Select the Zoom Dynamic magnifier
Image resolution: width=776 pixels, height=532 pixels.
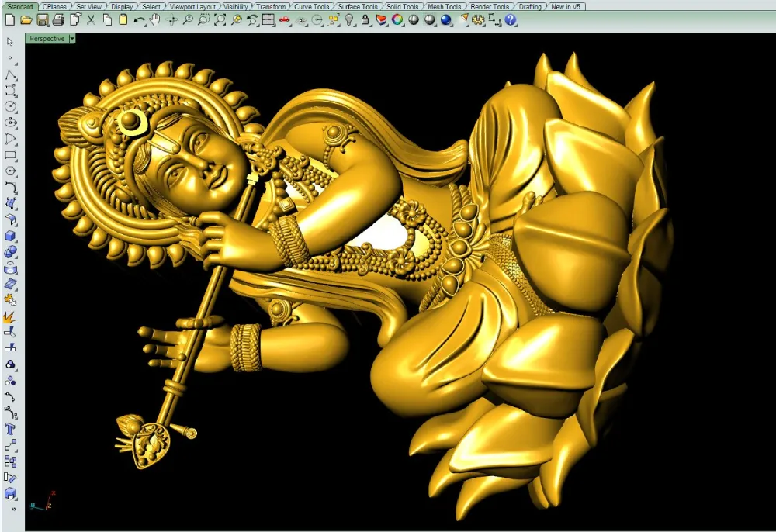(188, 20)
